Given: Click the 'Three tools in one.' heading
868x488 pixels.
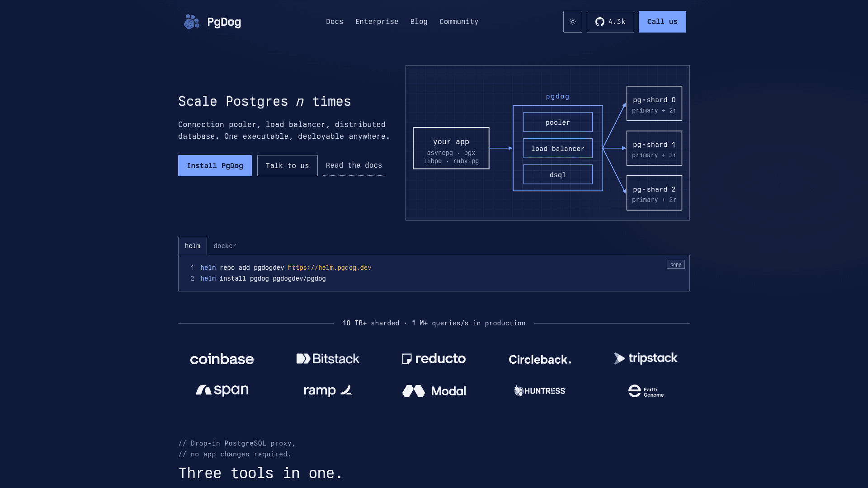Looking at the screenshot, I should (x=260, y=473).
